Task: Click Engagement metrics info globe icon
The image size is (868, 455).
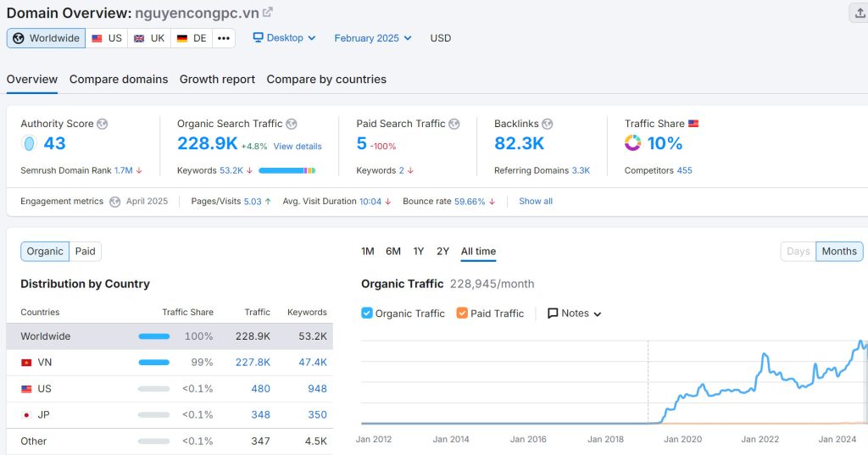Action: tap(114, 202)
